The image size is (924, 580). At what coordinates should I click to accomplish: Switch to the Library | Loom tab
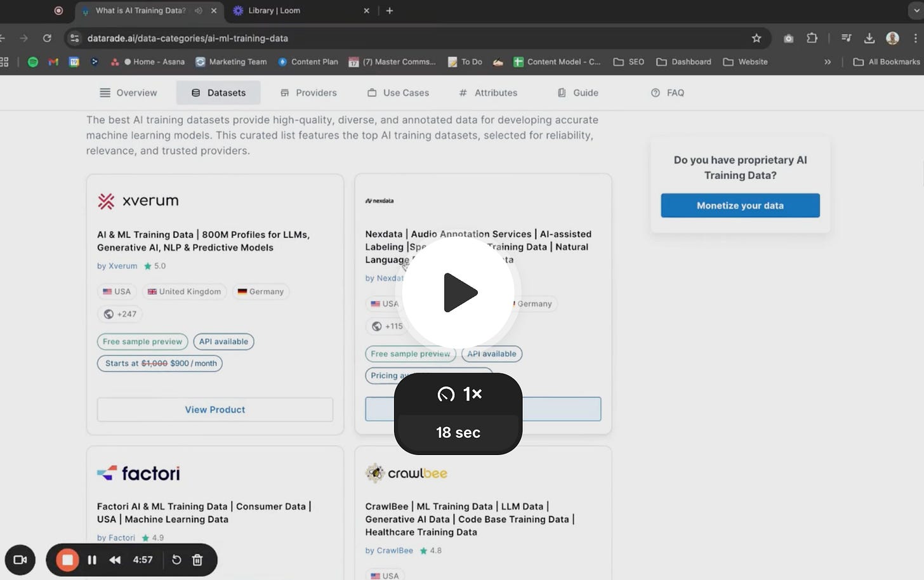click(x=301, y=10)
